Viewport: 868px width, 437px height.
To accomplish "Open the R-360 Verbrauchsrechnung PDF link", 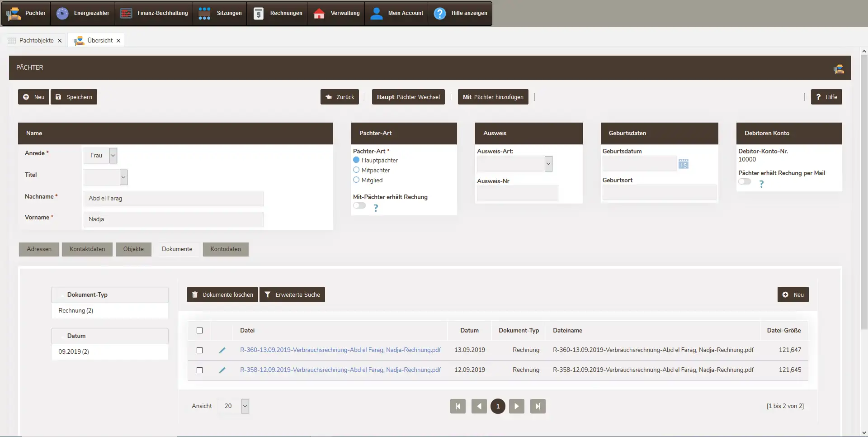I will [x=340, y=350].
